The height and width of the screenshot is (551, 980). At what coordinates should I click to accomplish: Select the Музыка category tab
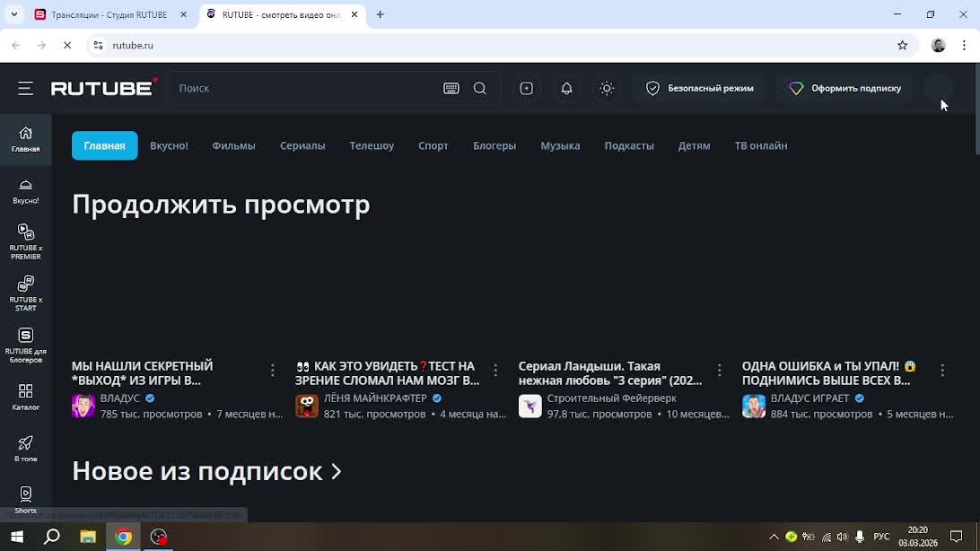click(560, 145)
